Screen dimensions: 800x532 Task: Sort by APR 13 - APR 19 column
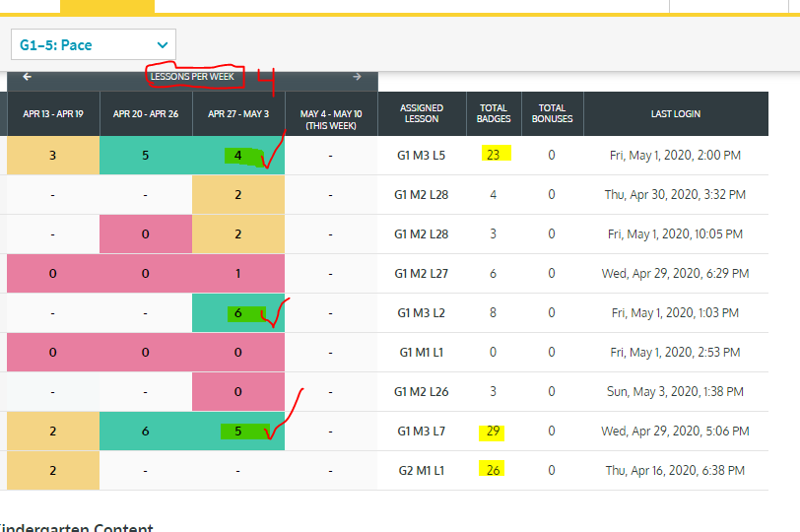(x=53, y=113)
